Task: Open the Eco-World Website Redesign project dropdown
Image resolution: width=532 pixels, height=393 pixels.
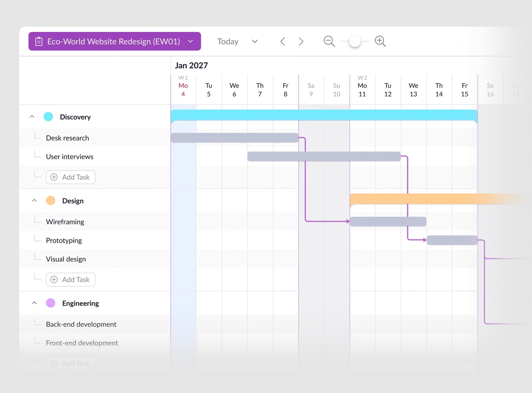Action: pos(114,41)
